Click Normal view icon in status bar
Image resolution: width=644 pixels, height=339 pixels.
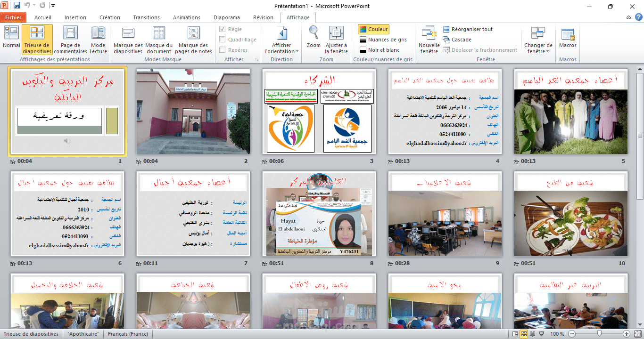click(x=515, y=334)
